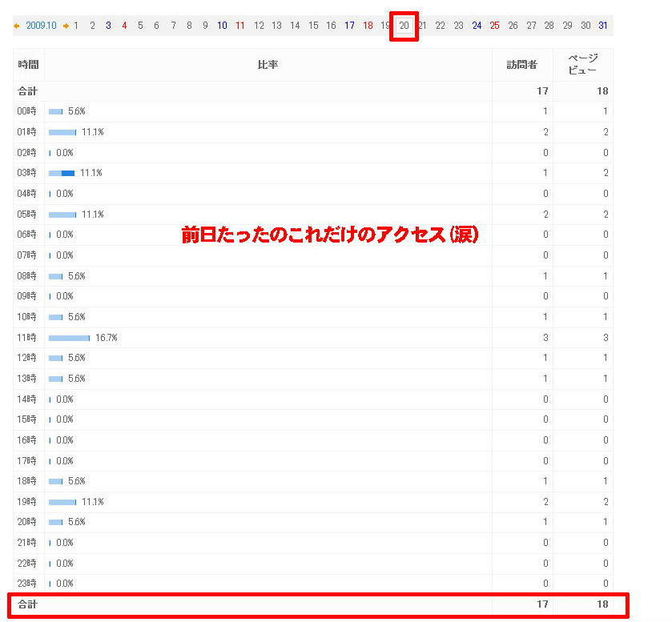Click page view total 18 in bottom 合計 row
The width and height of the screenshot is (672, 622).
(x=602, y=604)
